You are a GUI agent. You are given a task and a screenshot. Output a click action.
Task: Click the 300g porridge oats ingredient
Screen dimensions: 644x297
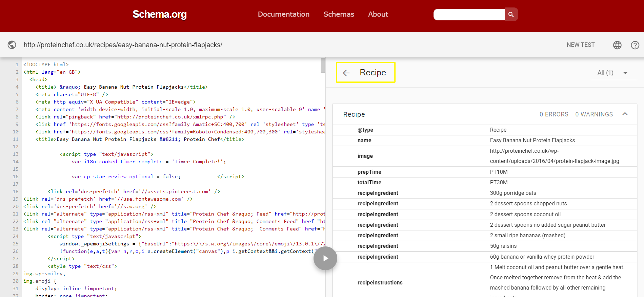(513, 193)
